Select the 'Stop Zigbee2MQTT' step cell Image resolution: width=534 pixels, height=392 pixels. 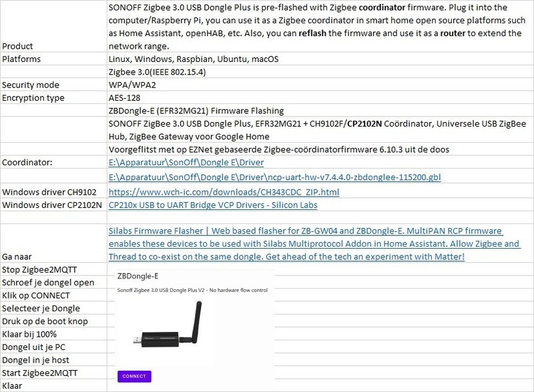(x=53, y=269)
